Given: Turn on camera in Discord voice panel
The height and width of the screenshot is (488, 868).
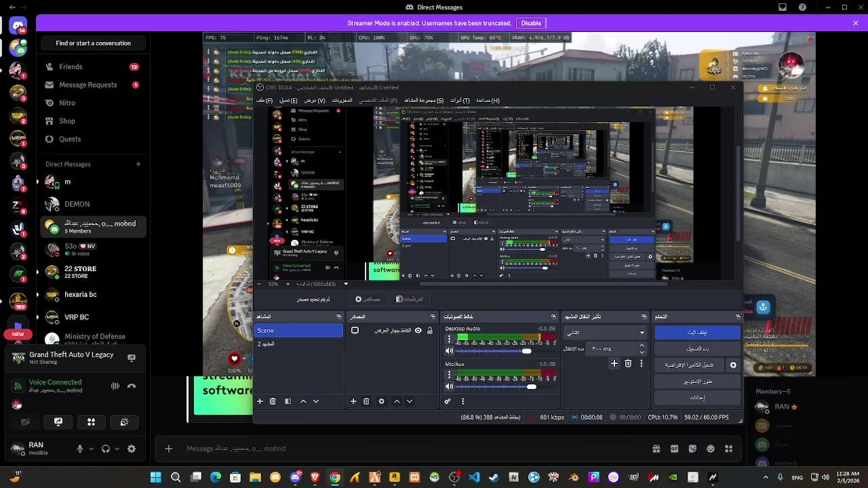Looking at the screenshot, I should point(25,422).
